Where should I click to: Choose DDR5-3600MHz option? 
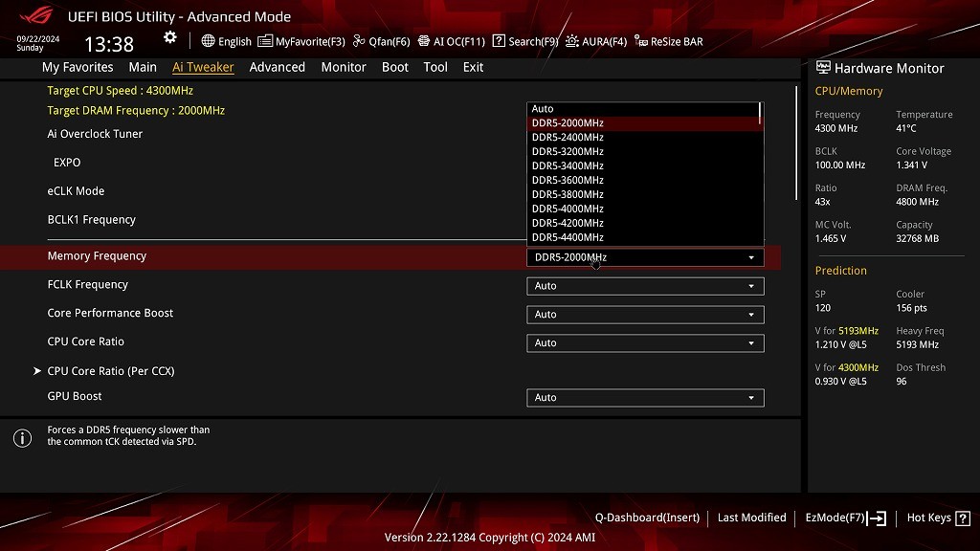[x=642, y=181]
